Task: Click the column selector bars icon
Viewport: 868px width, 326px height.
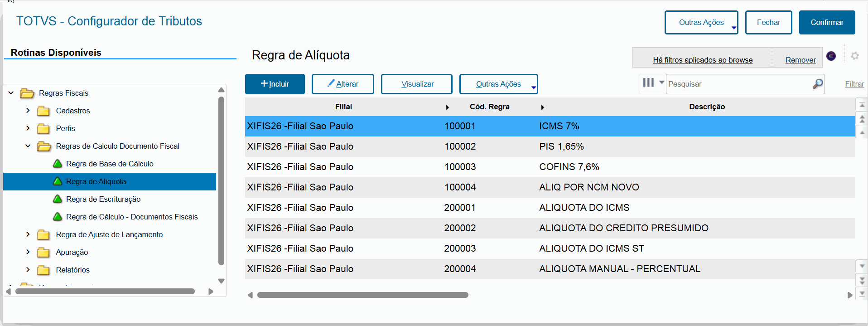Action: 648,83
